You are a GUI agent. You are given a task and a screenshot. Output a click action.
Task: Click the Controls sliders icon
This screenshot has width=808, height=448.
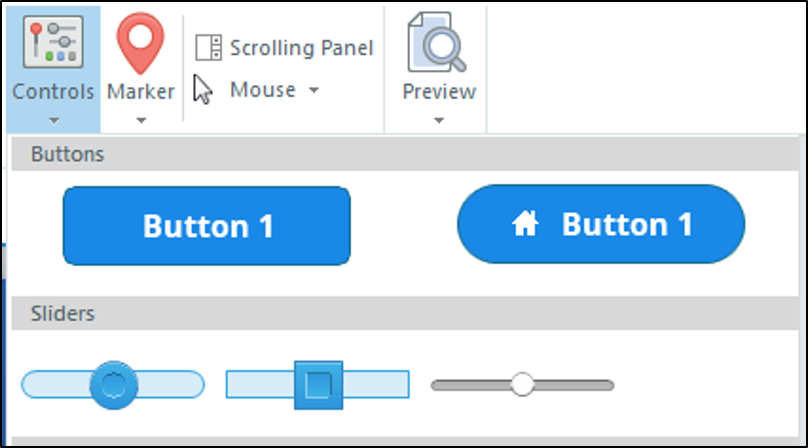[x=53, y=42]
